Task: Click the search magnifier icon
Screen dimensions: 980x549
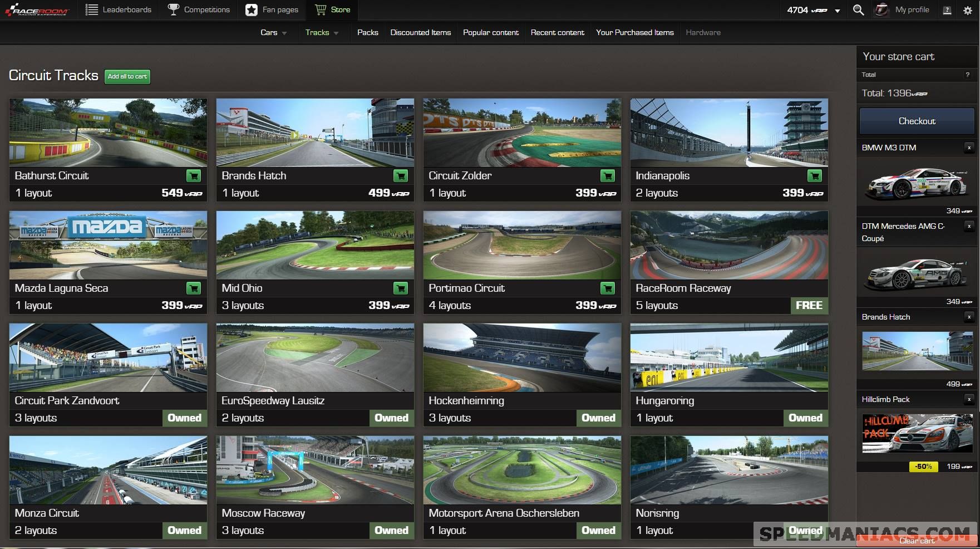Action: [858, 9]
